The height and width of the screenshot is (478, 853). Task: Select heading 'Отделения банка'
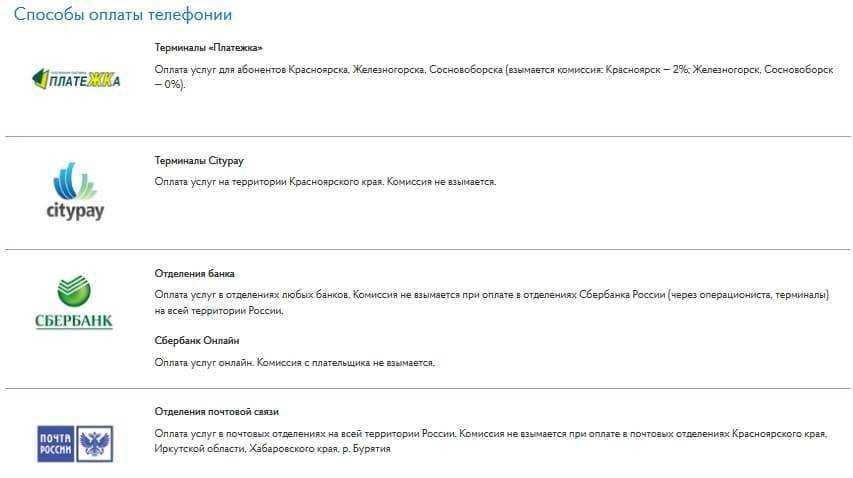[194, 273]
